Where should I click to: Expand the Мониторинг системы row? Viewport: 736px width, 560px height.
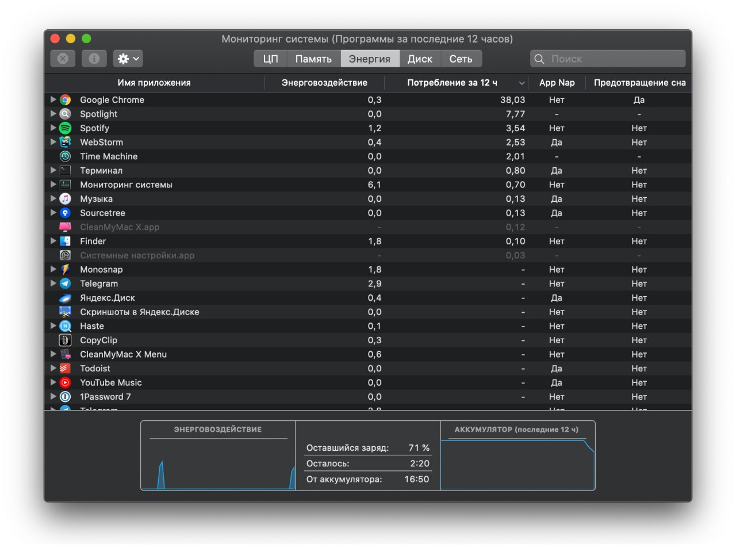[53, 185]
